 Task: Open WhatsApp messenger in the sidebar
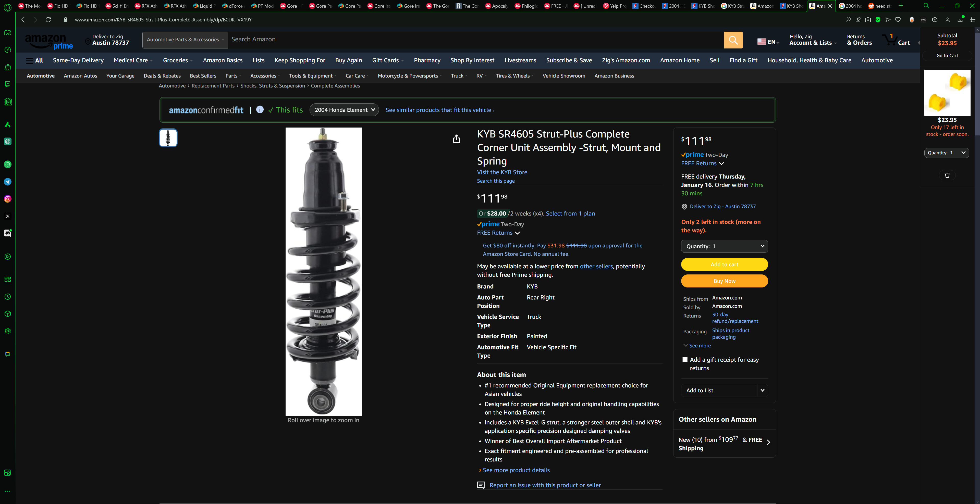(x=8, y=164)
